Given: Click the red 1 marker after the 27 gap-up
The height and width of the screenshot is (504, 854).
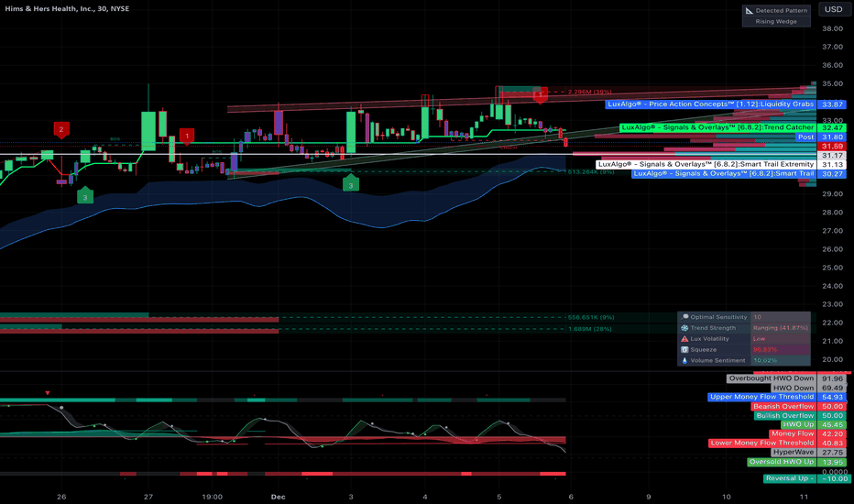Looking at the screenshot, I should tap(187, 137).
